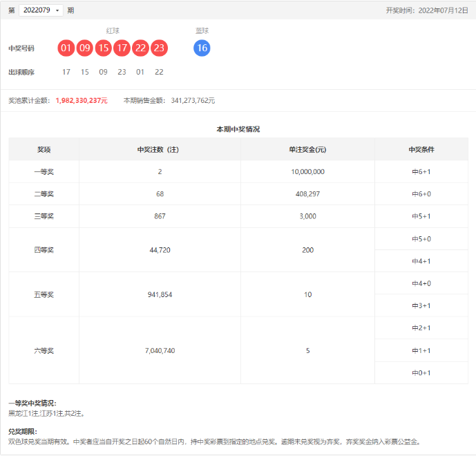Click the sales amount 341,273,762元
The height and width of the screenshot is (456, 476).
pyautogui.click(x=193, y=100)
